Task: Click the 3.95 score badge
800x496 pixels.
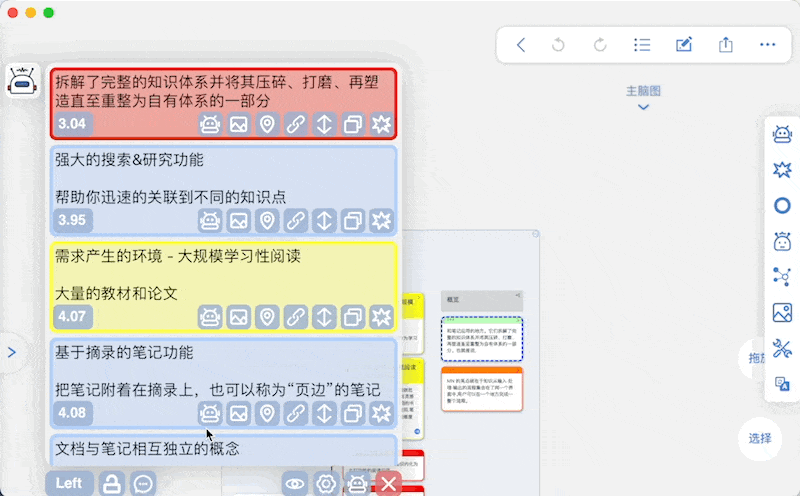Action: click(x=72, y=220)
